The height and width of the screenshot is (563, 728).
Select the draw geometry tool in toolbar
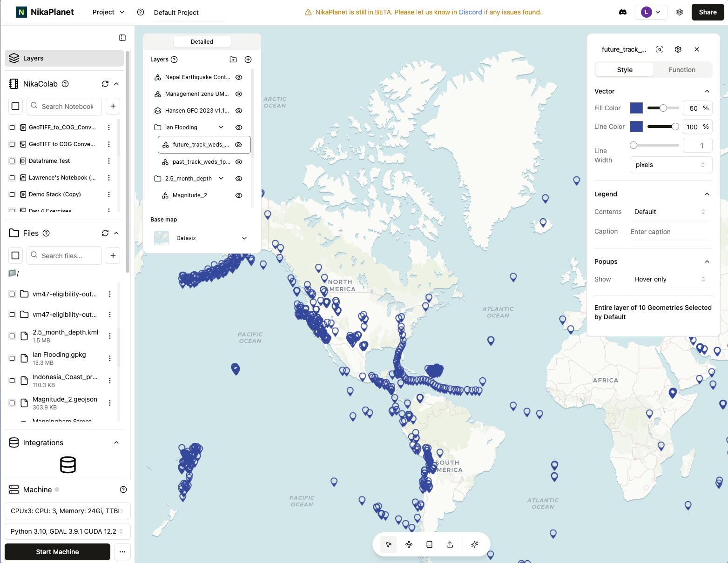(x=409, y=544)
